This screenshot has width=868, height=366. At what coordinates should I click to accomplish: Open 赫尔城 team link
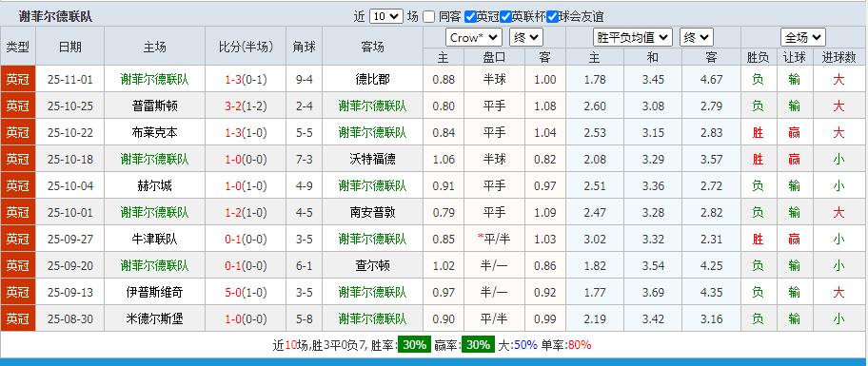155,185
